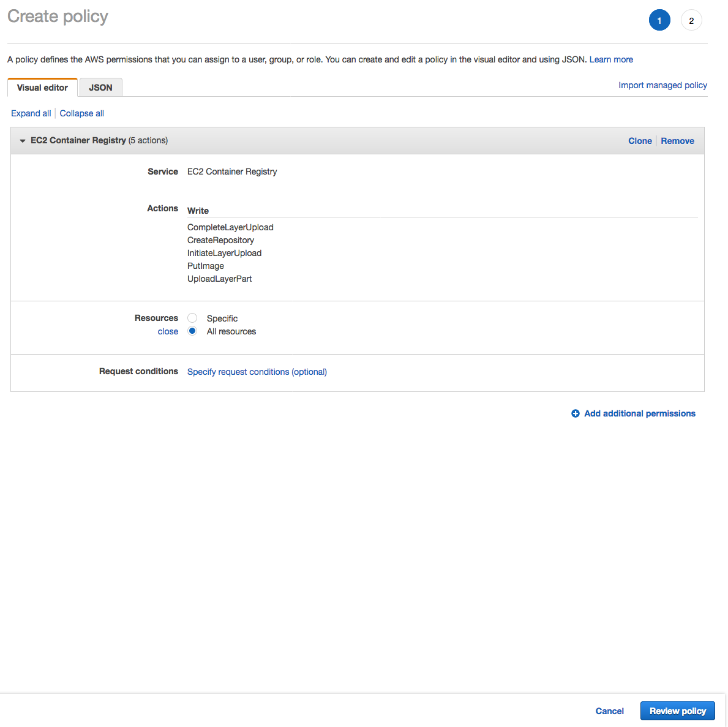Click the UploadLayerPart action

pos(219,279)
